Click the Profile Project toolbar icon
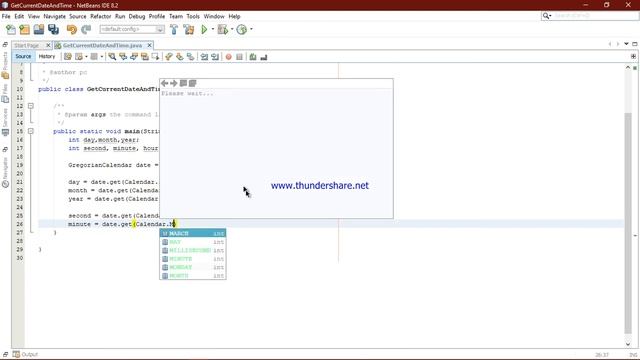The height and width of the screenshot is (360, 640). (242, 29)
